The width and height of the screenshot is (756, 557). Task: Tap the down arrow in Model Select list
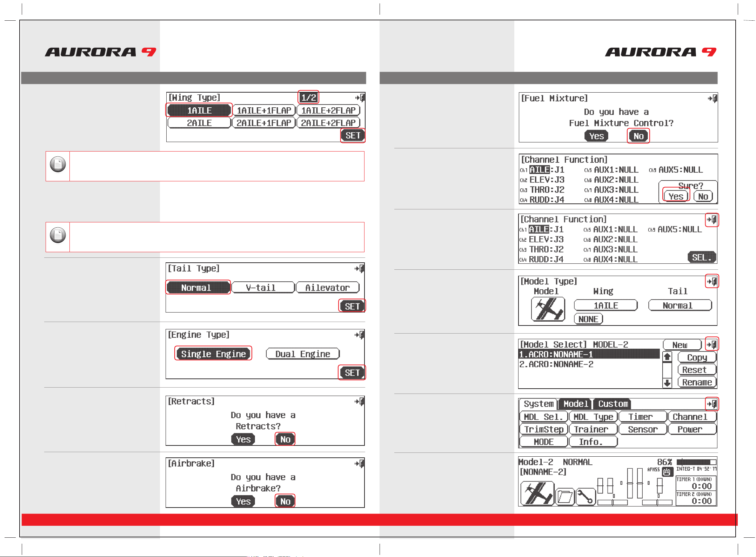pyautogui.click(x=667, y=383)
